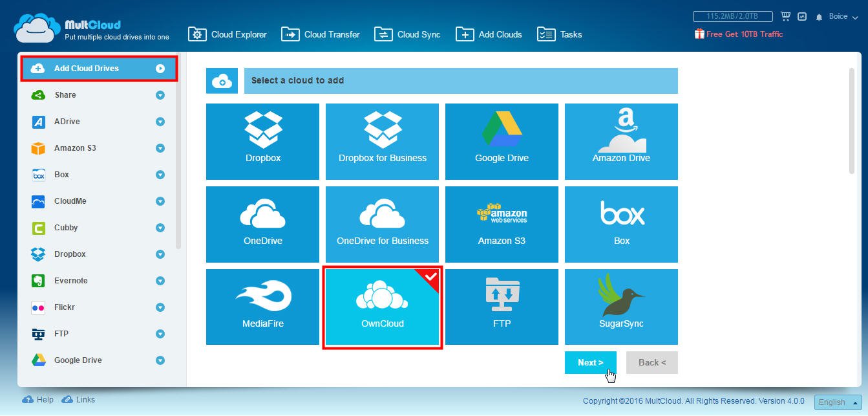This screenshot has width=868, height=416.
Task: Click the Flickr icon in the sidebar
Action: point(38,307)
